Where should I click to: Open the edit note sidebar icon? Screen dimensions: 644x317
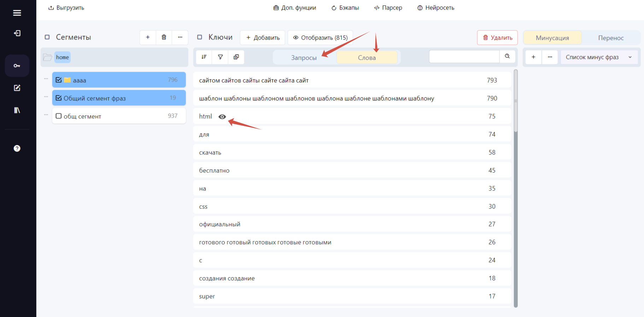tap(17, 88)
